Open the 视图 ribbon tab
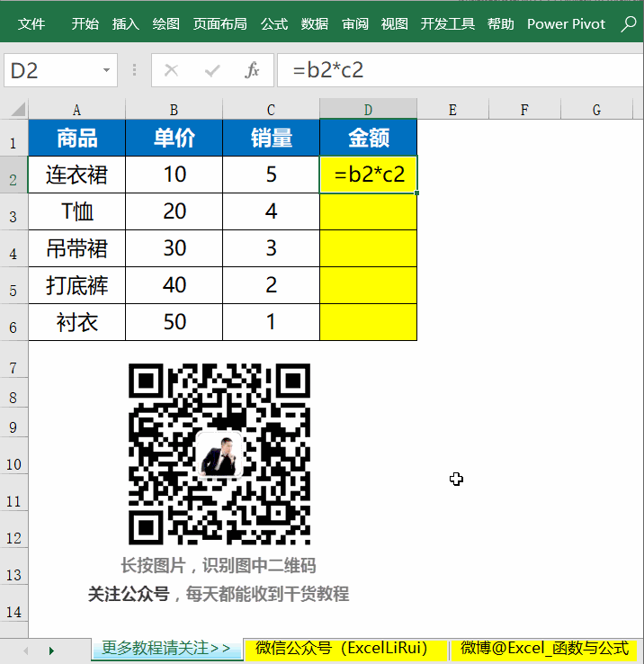Viewport: 644px width, 664px height. [x=395, y=24]
